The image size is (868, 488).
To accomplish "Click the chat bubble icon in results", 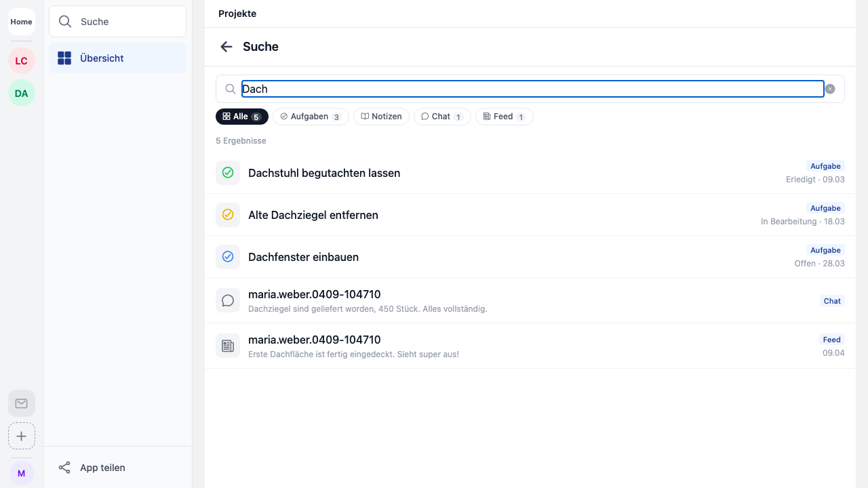I will (228, 300).
